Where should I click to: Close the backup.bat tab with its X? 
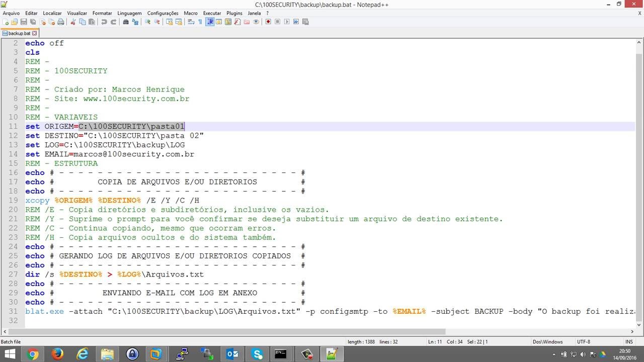[35, 33]
